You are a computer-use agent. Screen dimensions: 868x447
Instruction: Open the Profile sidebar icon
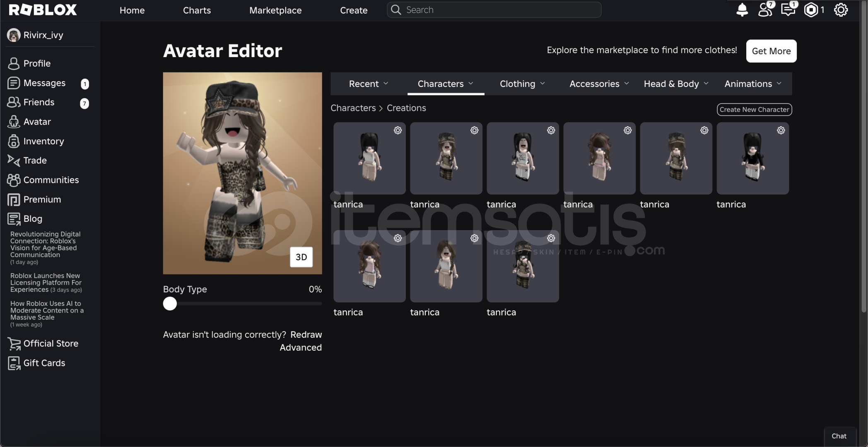(14, 63)
